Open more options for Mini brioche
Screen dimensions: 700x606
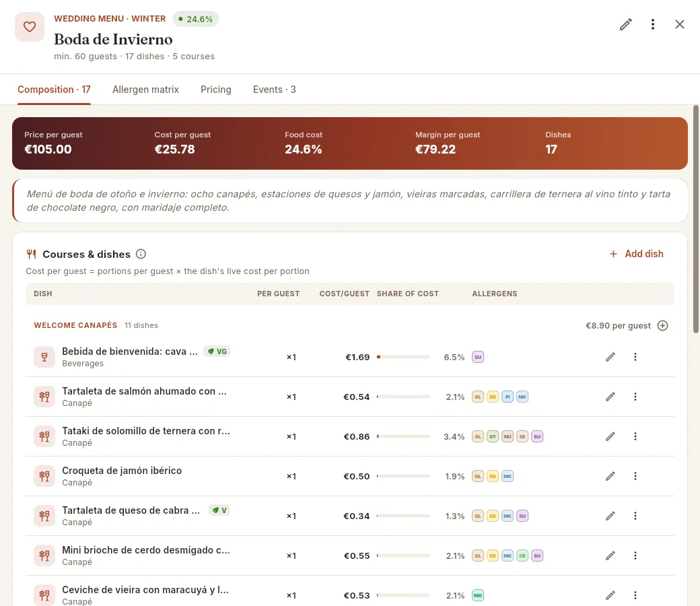(x=635, y=555)
